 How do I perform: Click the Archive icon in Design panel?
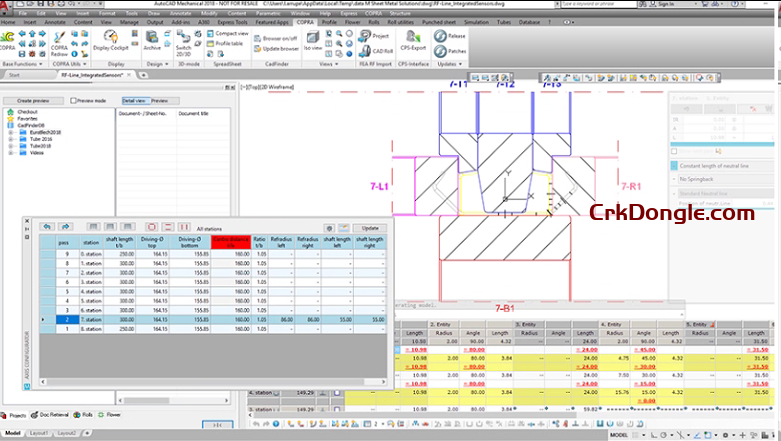(x=152, y=37)
